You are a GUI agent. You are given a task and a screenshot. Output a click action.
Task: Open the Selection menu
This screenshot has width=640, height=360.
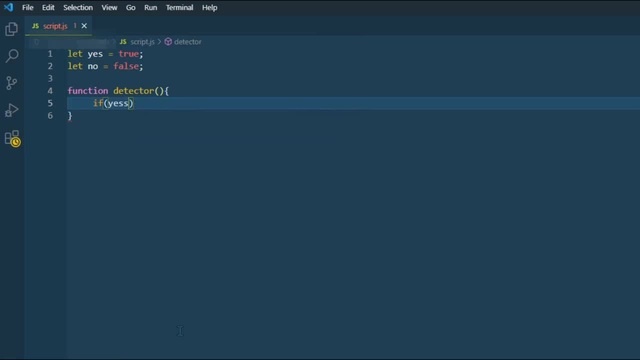point(78,7)
